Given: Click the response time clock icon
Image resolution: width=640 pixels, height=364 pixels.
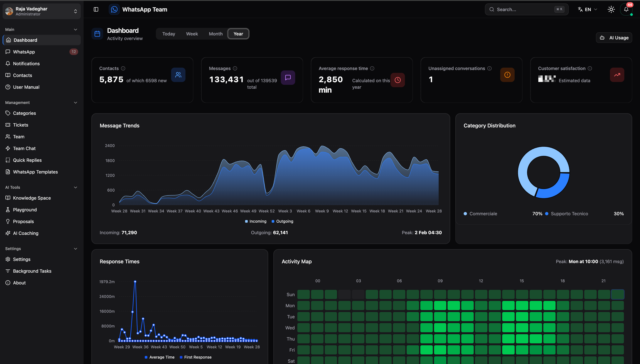Looking at the screenshot, I should pos(397,80).
